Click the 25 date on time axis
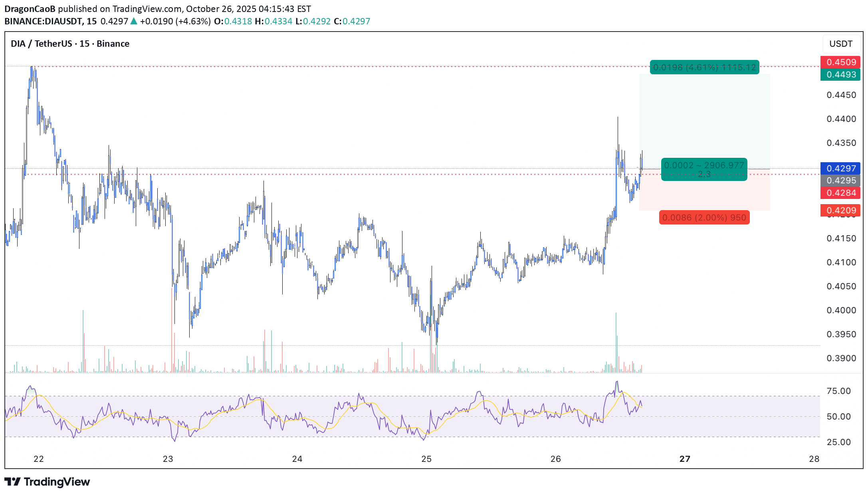Image resolution: width=868 pixels, height=495 pixels. (426, 459)
